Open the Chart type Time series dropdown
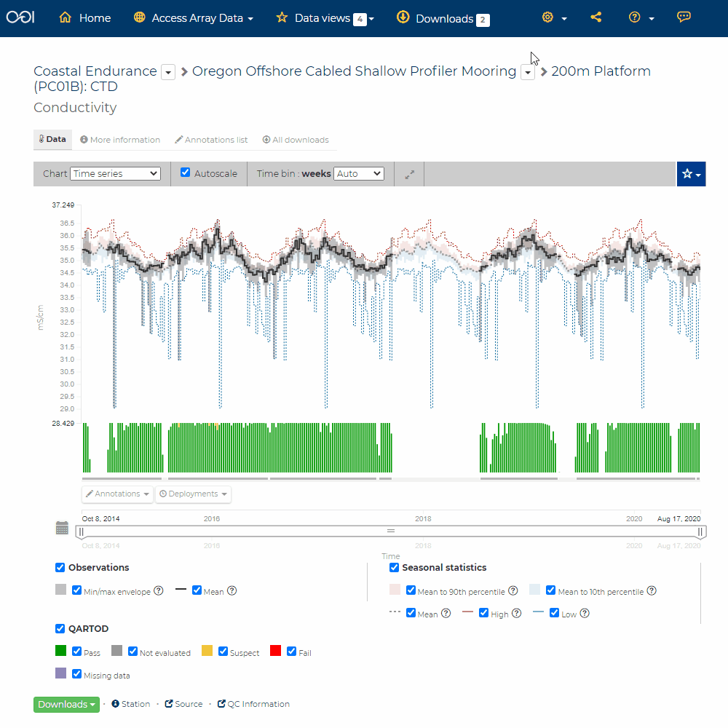This screenshot has height=728, width=728. click(115, 174)
